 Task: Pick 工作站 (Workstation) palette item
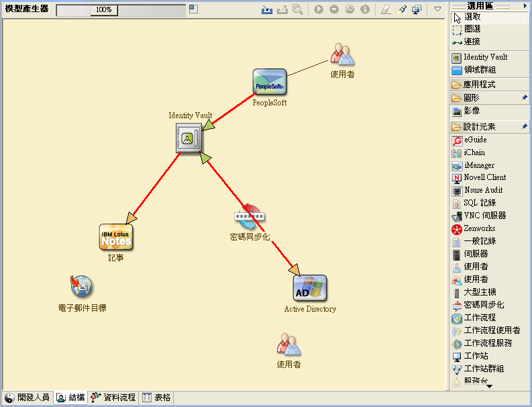(490, 356)
